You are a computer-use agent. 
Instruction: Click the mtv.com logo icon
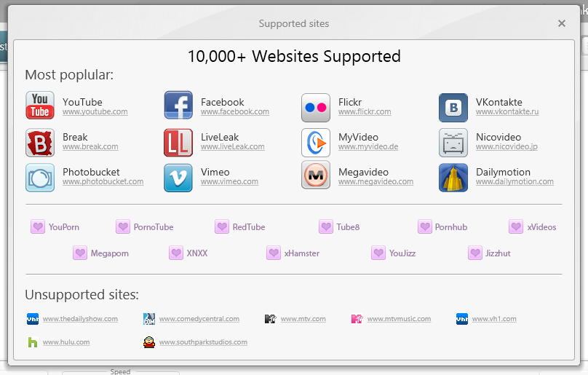(271, 319)
